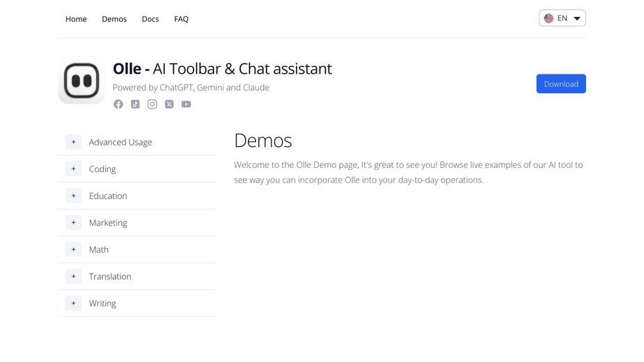Viewport: 644px width, 362px height.
Task: Select the Education category label
Action: [x=108, y=196]
